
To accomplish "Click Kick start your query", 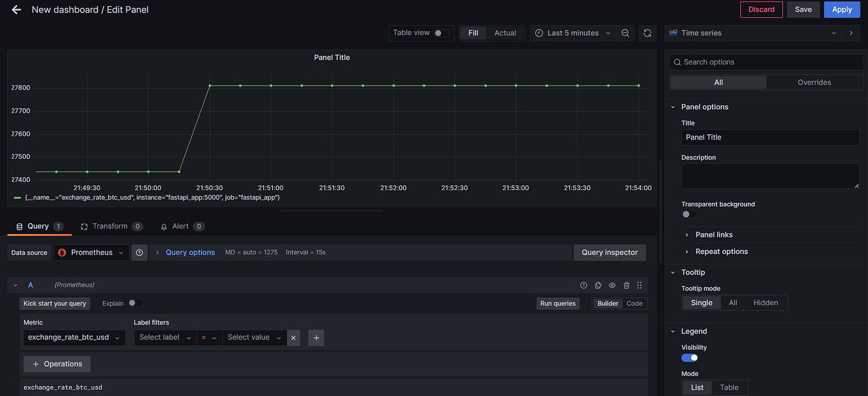I will 55,304.
